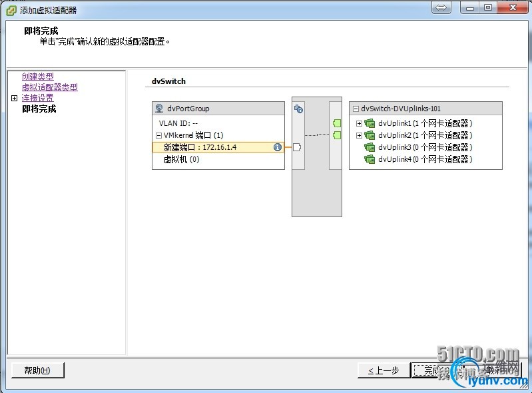Screen dimensions: 532x393
Task: Click the dvSwitch section heading
Action: pos(168,81)
